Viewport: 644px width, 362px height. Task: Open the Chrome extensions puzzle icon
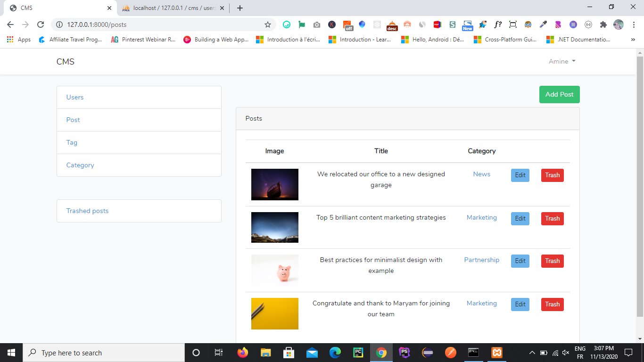603,25
